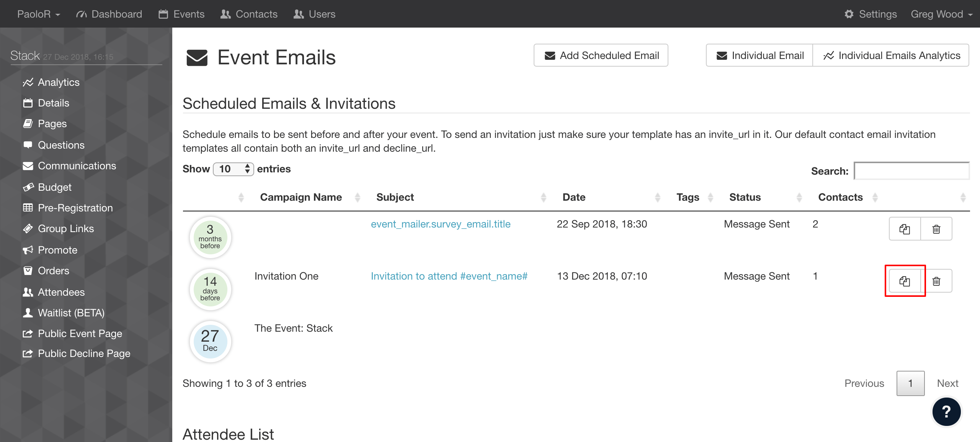Open the Analytics section in sidebar
Image resolution: width=980 pixels, height=442 pixels.
pos(58,82)
